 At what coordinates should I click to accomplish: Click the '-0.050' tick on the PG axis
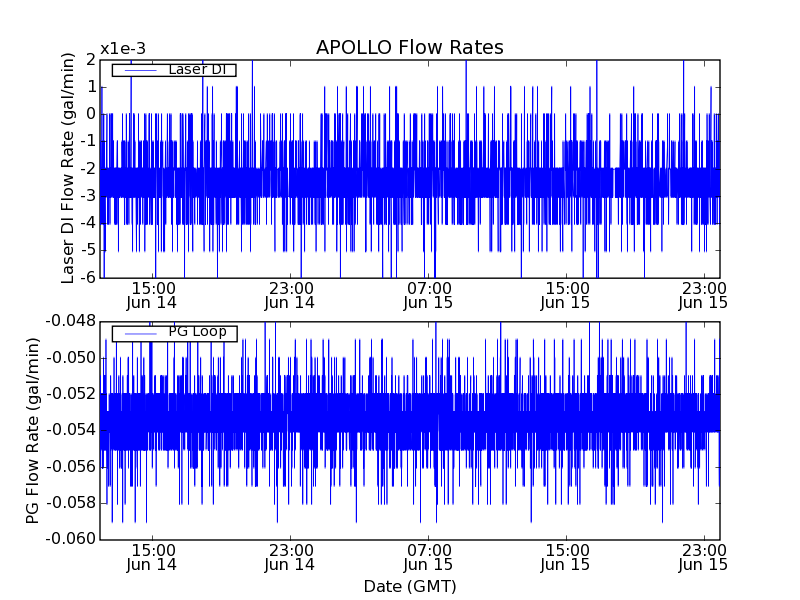click(70, 358)
